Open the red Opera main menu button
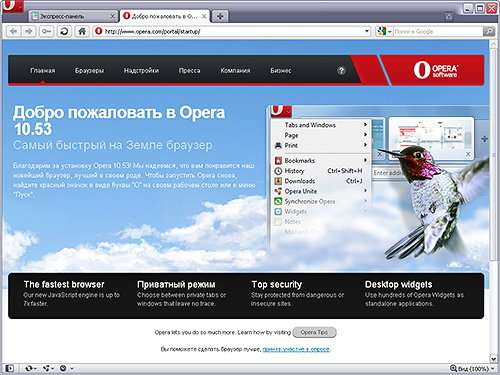 12,6
